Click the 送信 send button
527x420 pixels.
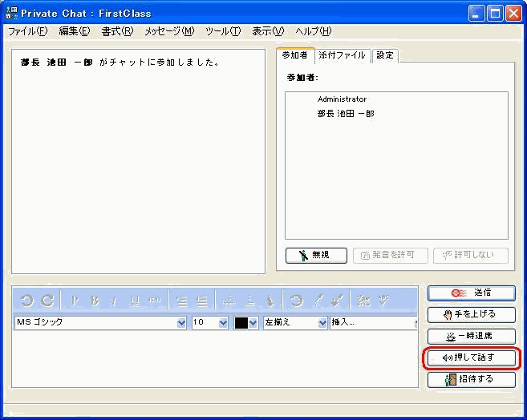(x=471, y=293)
